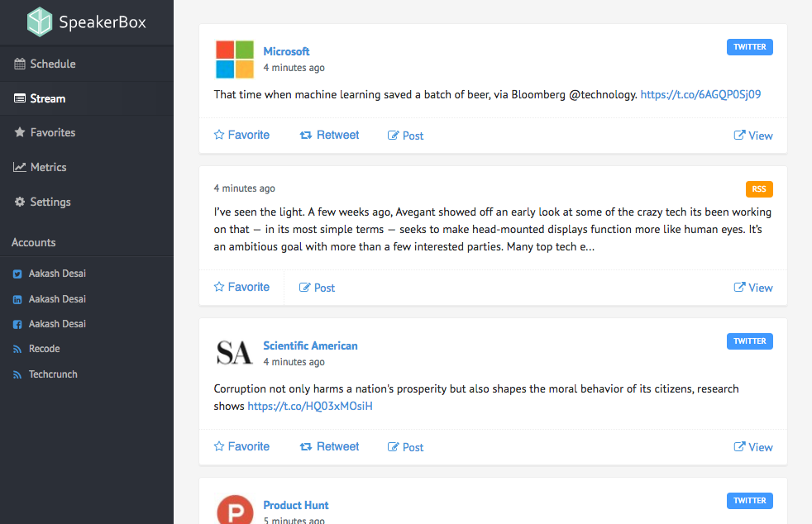Post the Scientific American tweet

pyautogui.click(x=405, y=447)
